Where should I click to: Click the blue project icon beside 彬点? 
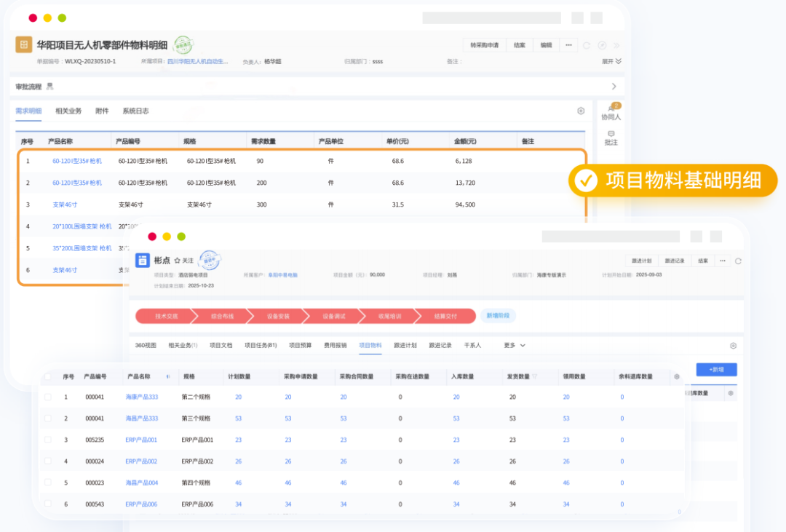(x=143, y=261)
